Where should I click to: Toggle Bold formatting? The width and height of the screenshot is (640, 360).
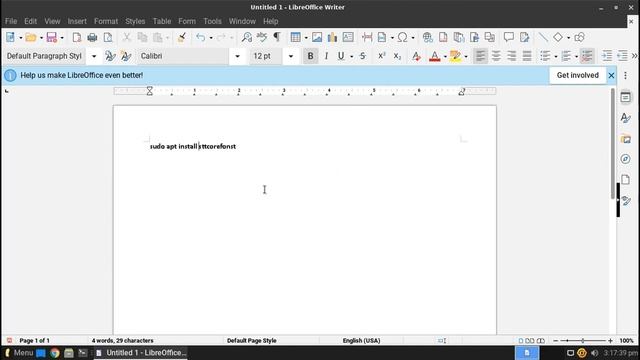[310, 56]
